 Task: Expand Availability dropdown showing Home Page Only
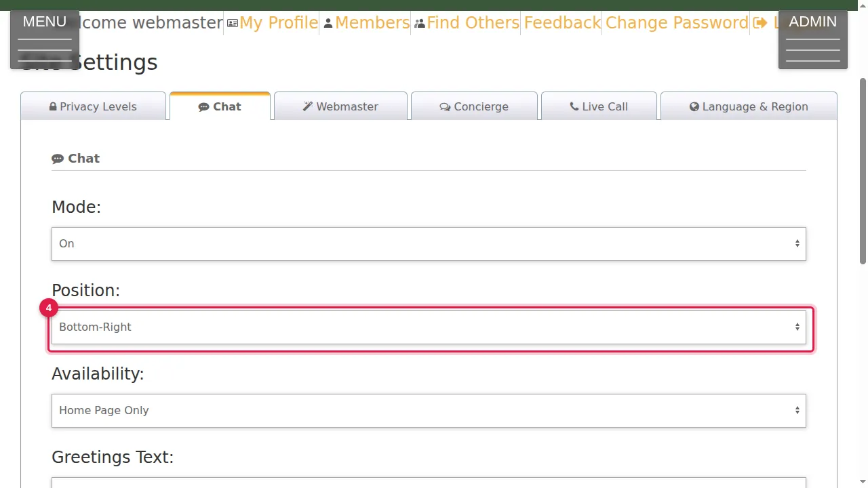(429, 411)
